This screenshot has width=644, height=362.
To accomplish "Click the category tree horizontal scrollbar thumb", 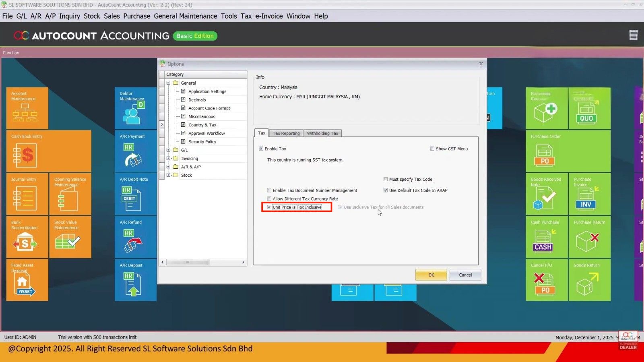I will point(188,262).
